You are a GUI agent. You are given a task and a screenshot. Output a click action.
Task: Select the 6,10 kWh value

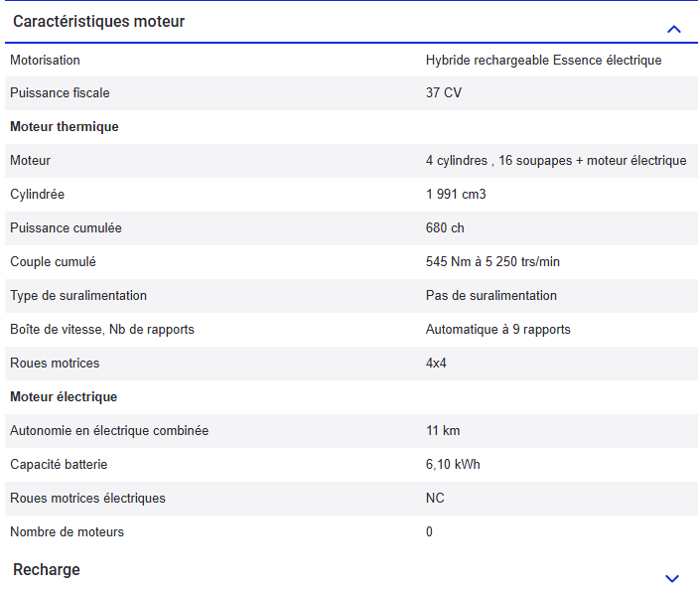[x=453, y=465]
